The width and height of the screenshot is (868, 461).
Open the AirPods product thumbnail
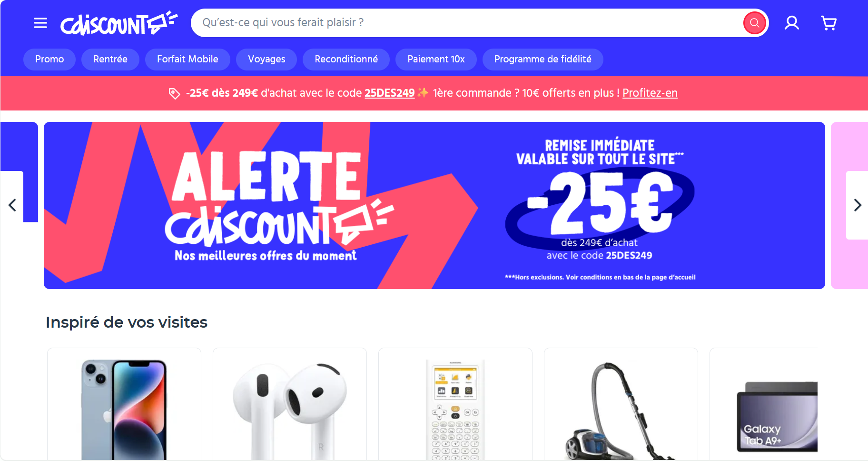[290, 405]
